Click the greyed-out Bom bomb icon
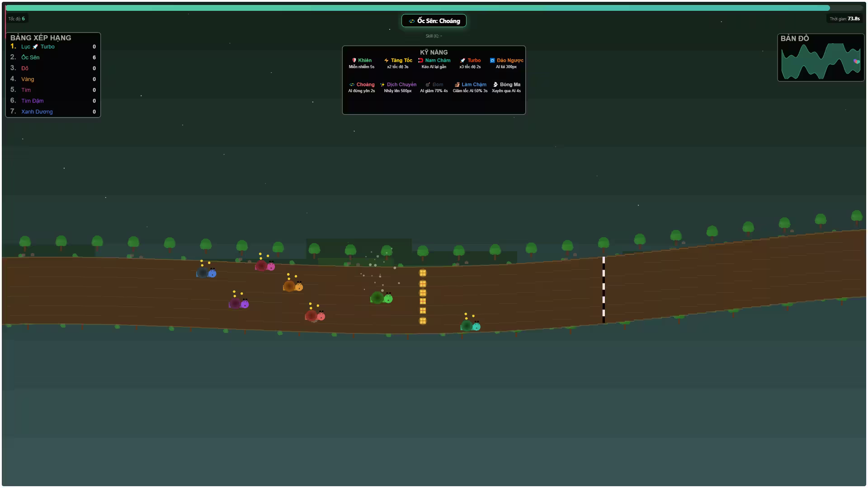Viewport: 868px width, 488px height. 428,84
